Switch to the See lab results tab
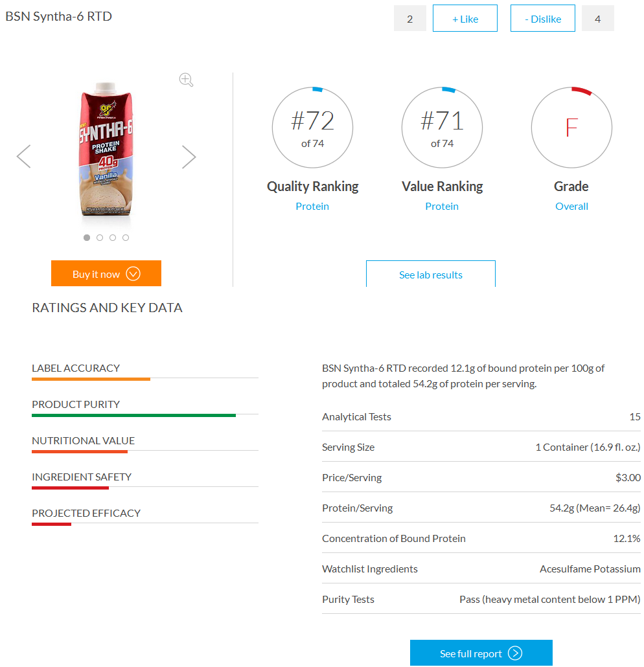Image resolution: width=644 pixels, height=667 pixels. click(x=430, y=275)
